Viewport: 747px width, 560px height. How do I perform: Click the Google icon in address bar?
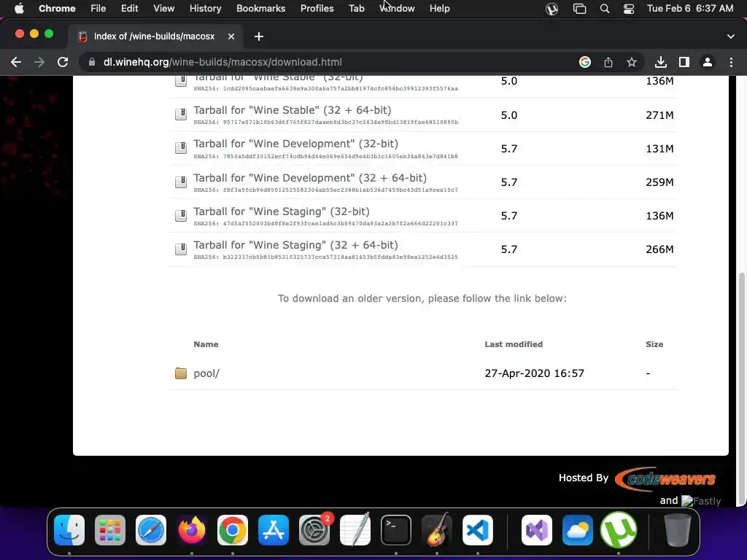pos(584,62)
